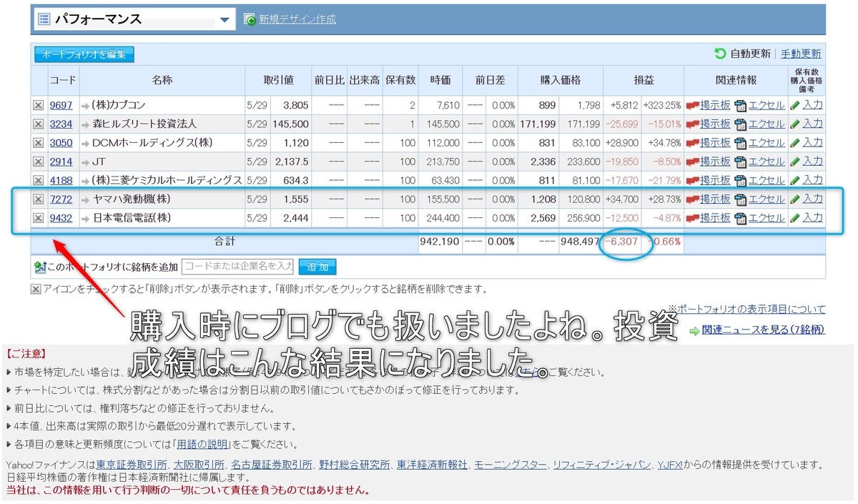This screenshot has width=858, height=504.
Task: Check the delete box for 9697 カプコン
Action: 38,105
